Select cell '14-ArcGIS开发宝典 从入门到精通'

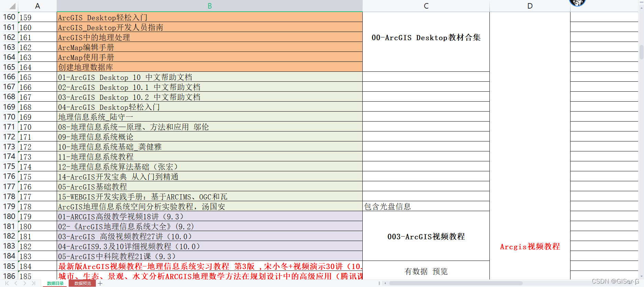[210, 176]
